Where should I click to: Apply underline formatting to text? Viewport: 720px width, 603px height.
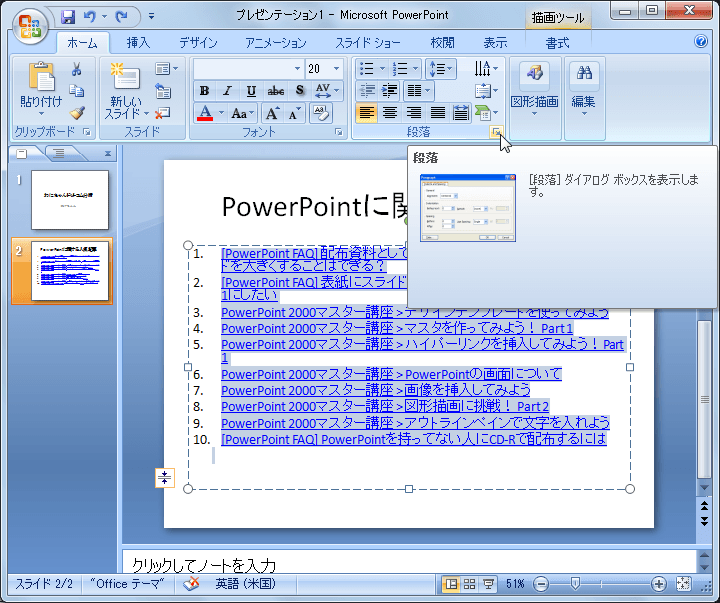pyautogui.click(x=251, y=91)
